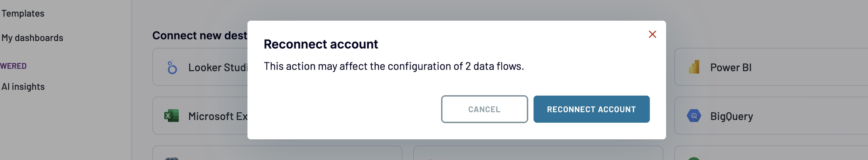This screenshot has width=868, height=160.
Task: Select the Power BI text label
Action: [x=730, y=67]
